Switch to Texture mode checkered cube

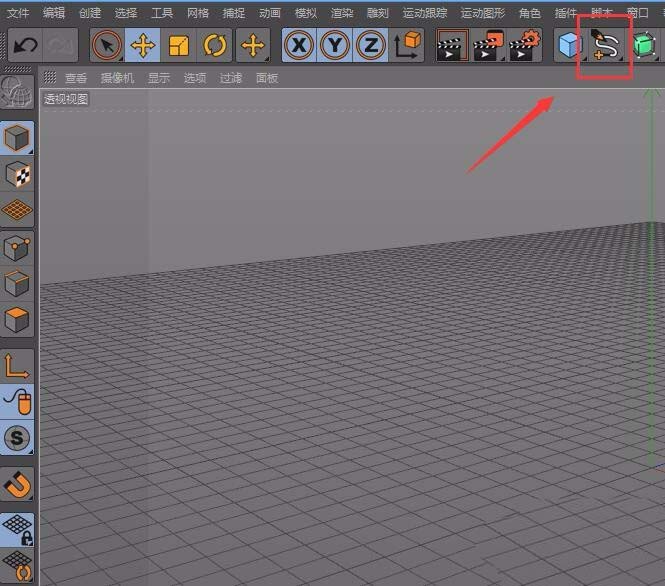point(17,174)
